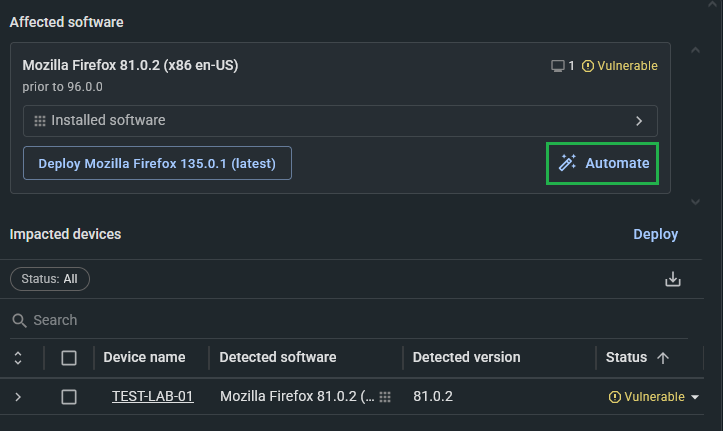
Task: Tick the select-all checkbox in table header
Action: tap(69, 358)
